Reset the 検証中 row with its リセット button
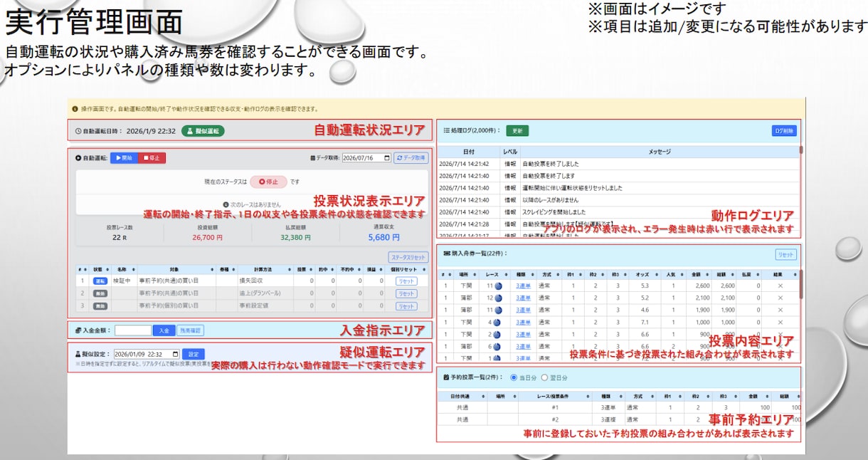 point(406,281)
